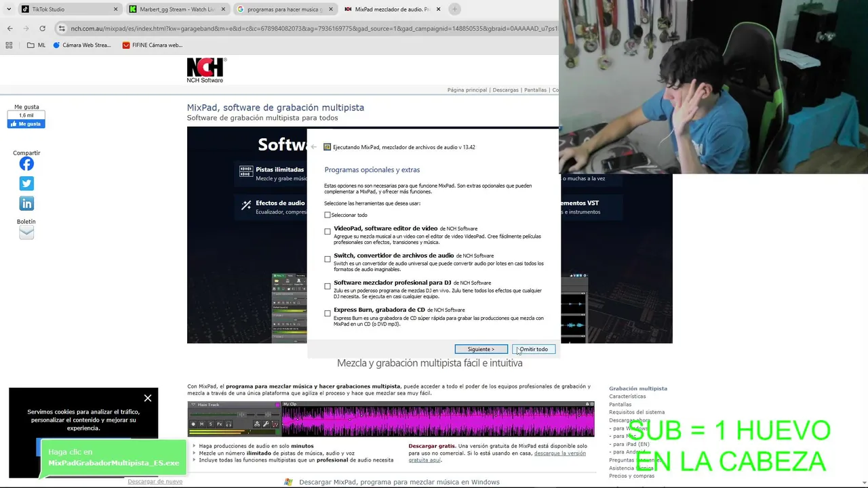Enable VideoPad software editor de video
Screen dimensions: 868x488
[328, 232]
